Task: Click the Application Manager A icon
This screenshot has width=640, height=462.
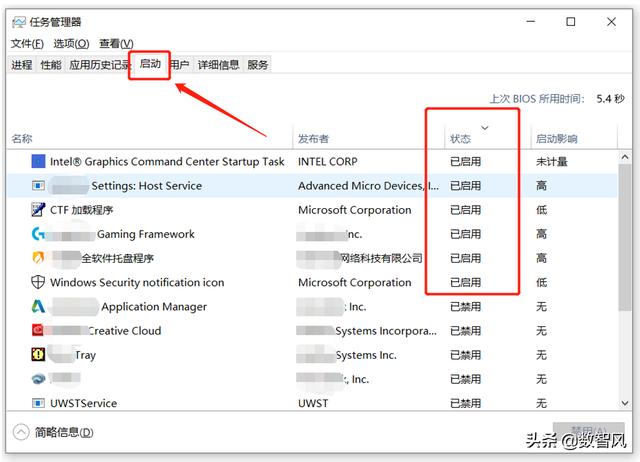Action: click(x=38, y=306)
